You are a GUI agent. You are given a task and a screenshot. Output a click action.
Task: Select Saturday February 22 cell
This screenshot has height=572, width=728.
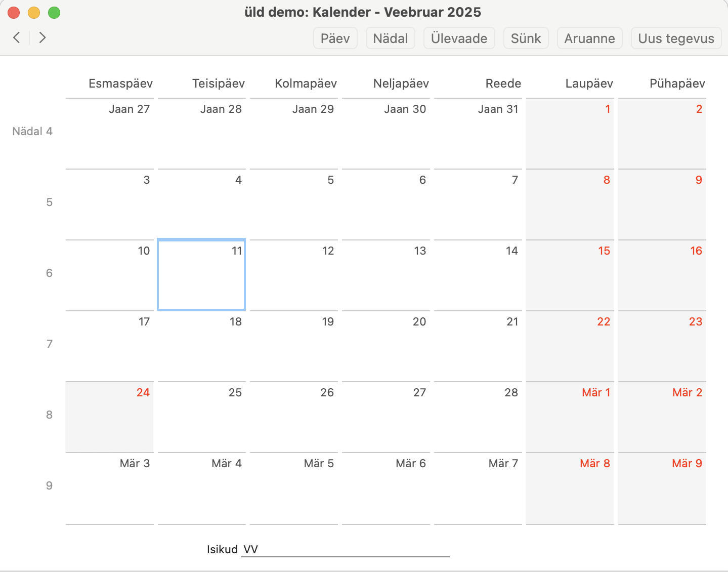click(x=570, y=346)
